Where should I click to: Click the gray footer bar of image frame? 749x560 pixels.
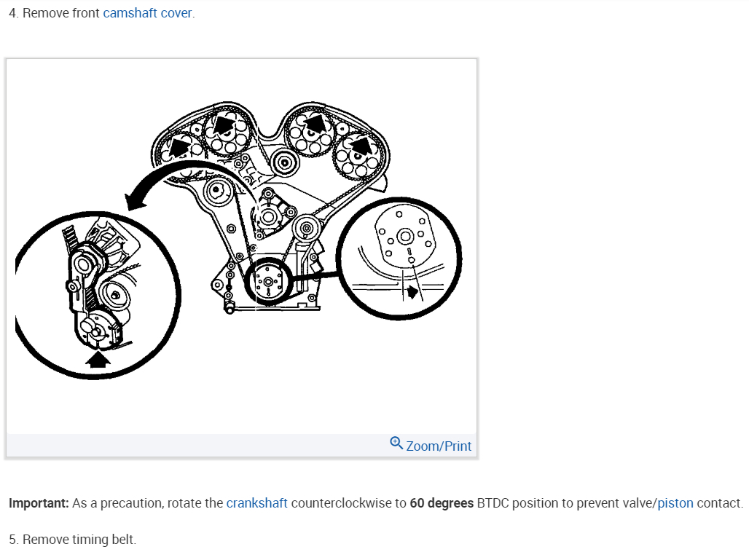pyautogui.click(x=241, y=446)
